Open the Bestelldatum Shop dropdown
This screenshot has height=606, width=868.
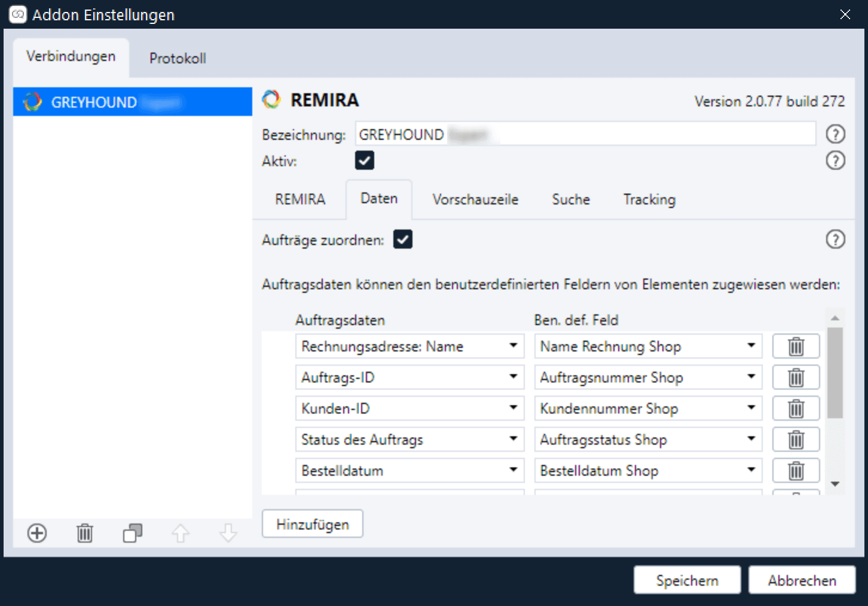[648, 470]
